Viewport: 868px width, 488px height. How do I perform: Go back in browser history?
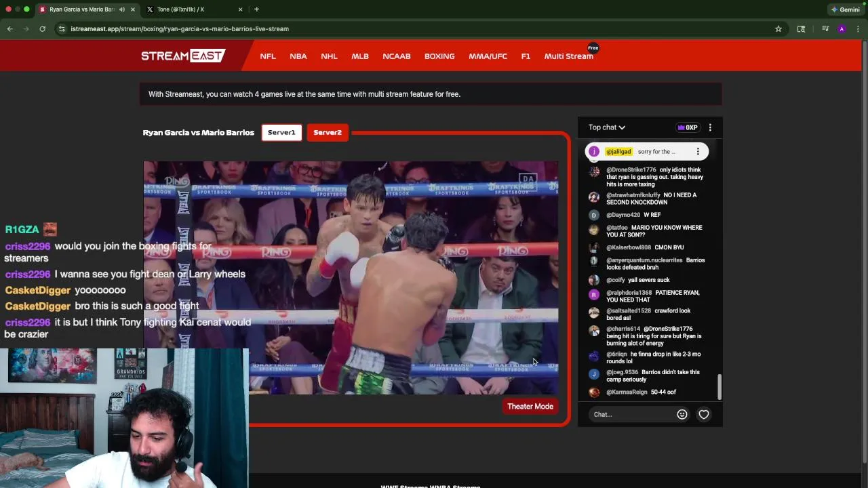9,28
